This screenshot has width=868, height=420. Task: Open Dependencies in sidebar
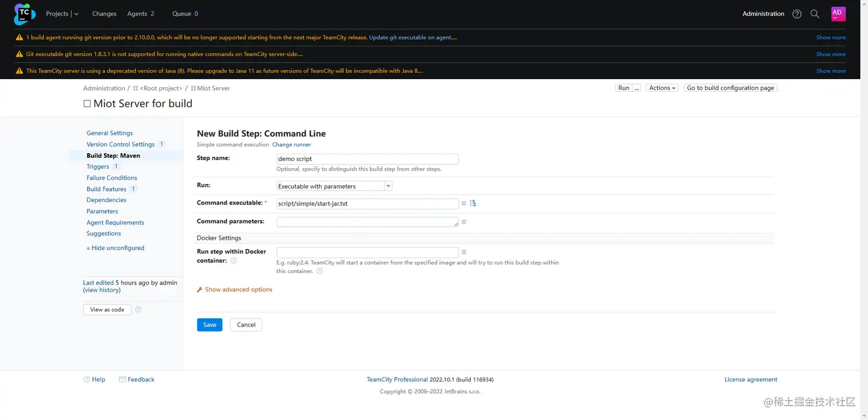(106, 200)
